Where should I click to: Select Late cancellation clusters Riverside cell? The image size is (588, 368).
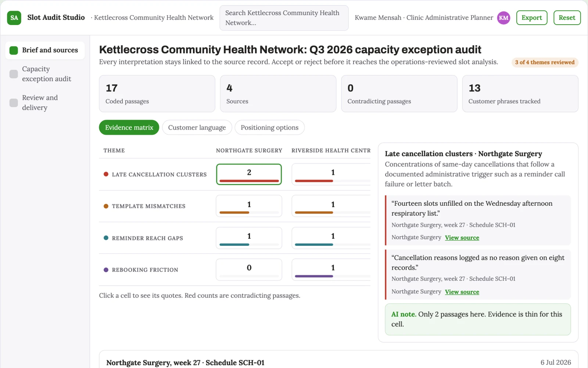[331, 174]
